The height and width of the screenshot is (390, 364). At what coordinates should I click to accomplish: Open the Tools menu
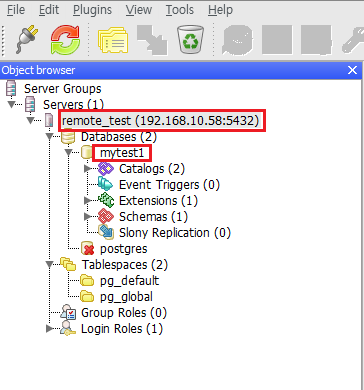coord(180,10)
